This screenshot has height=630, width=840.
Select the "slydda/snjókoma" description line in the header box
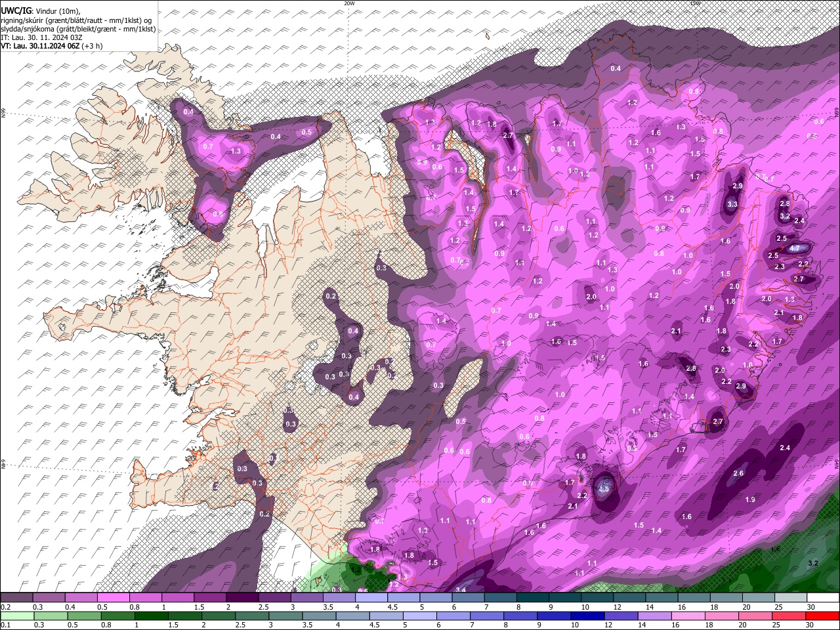tap(78, 29)
